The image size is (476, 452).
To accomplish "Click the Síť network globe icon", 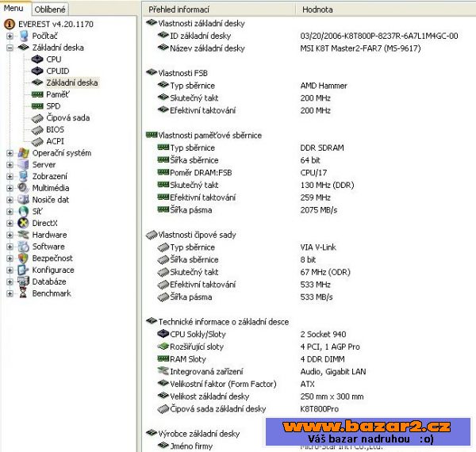I will 23,212.
